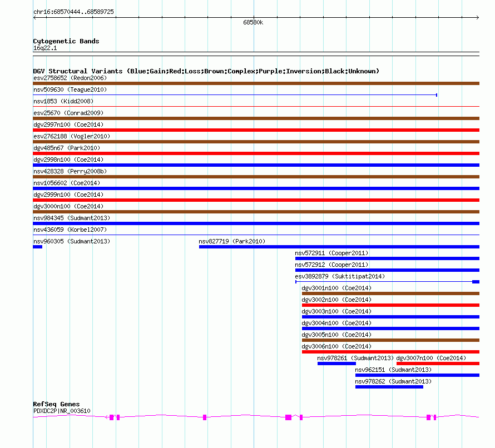Open nsv436059 (Korbel2007) label
This screenshot has height=448, width=495.
coord(70,230)
